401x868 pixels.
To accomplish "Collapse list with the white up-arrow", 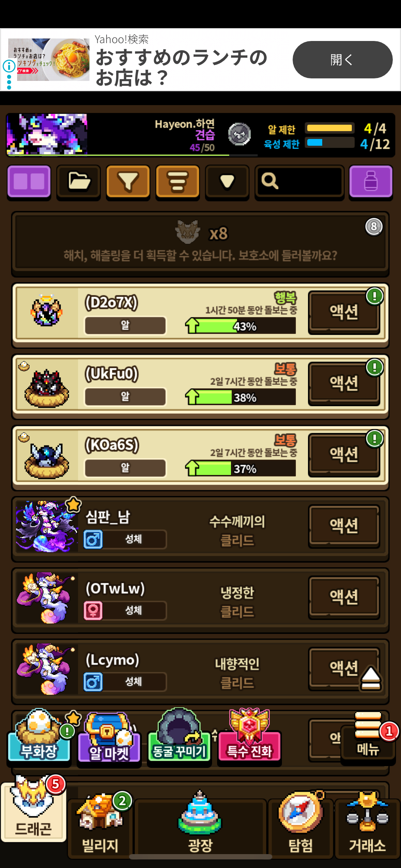I will pyautogui.click(x=371, y=678).
